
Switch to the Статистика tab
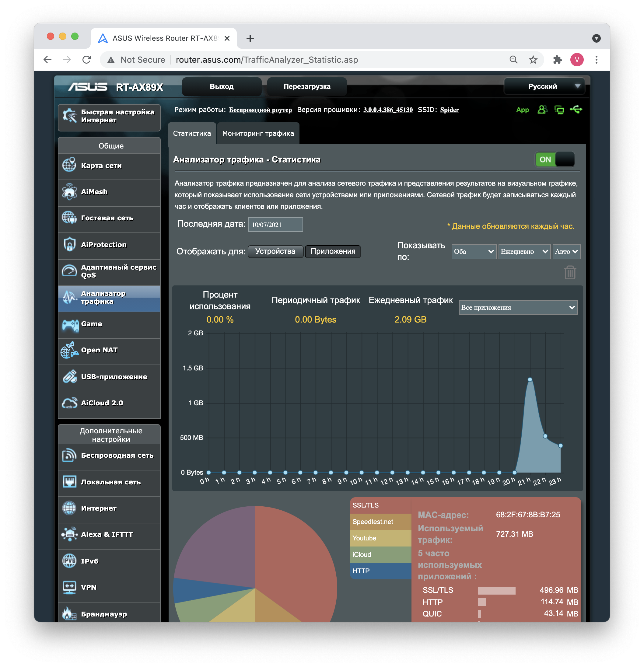(192, 133)
